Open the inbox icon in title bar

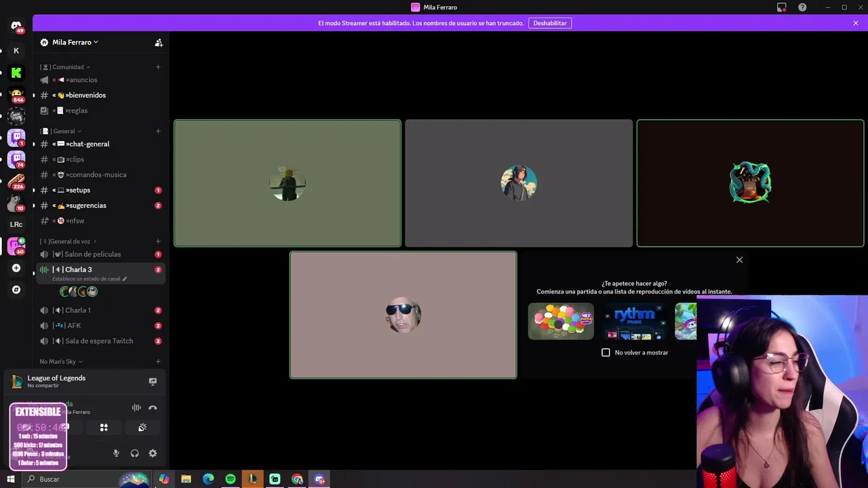(x=782, y=7)
